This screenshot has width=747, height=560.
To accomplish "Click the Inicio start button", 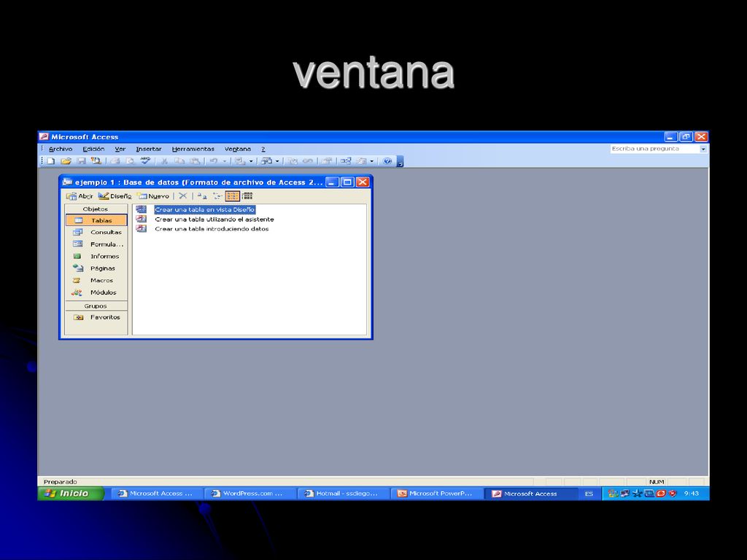I will pyautogui.click(x=71, y=494).
